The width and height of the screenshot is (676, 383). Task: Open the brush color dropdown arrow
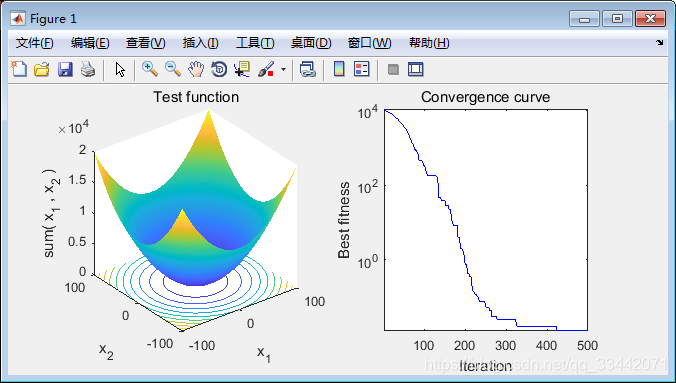(283, 69)
